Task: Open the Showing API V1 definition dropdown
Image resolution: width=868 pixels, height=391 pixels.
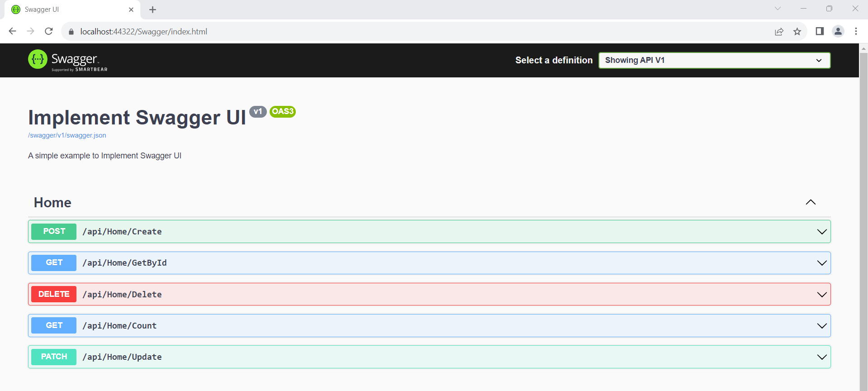Action: pos(714,60)
